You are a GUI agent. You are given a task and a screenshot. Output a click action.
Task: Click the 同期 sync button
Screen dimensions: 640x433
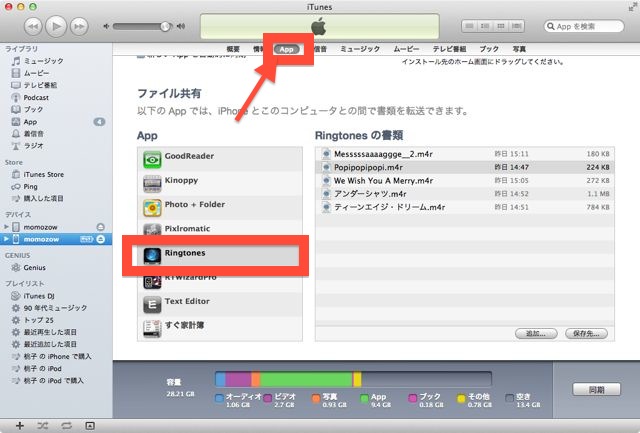596,389
